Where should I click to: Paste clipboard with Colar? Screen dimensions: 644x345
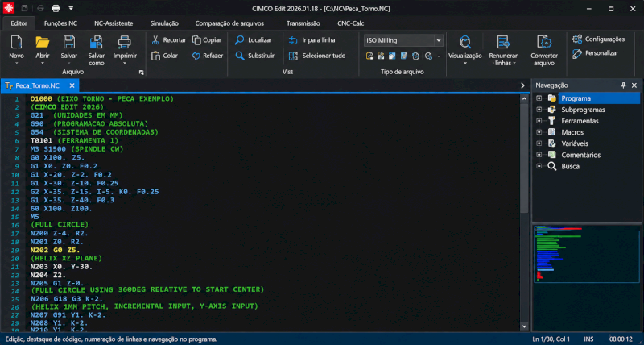(164, 56)
